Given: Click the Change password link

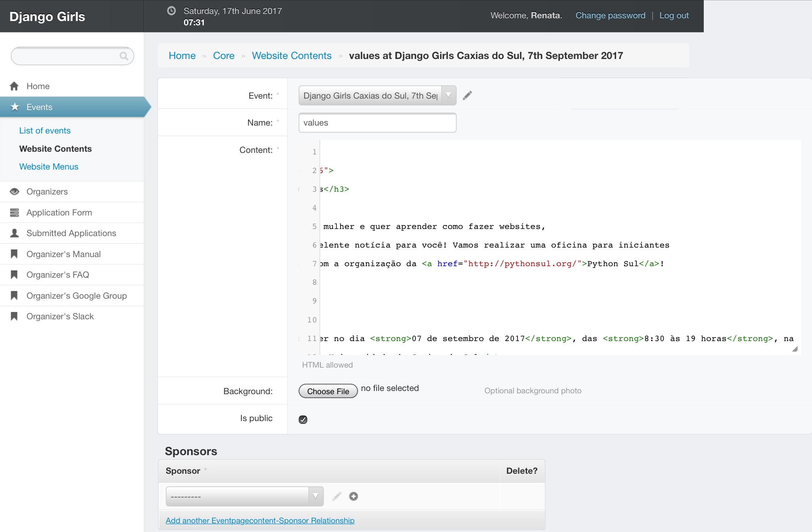Looking at the screenshot, I should (610, 15).
